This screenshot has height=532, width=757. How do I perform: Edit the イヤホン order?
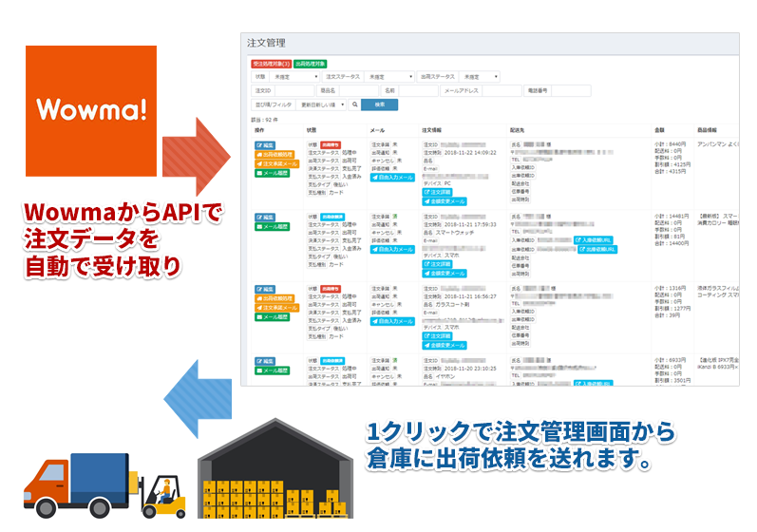265,361
